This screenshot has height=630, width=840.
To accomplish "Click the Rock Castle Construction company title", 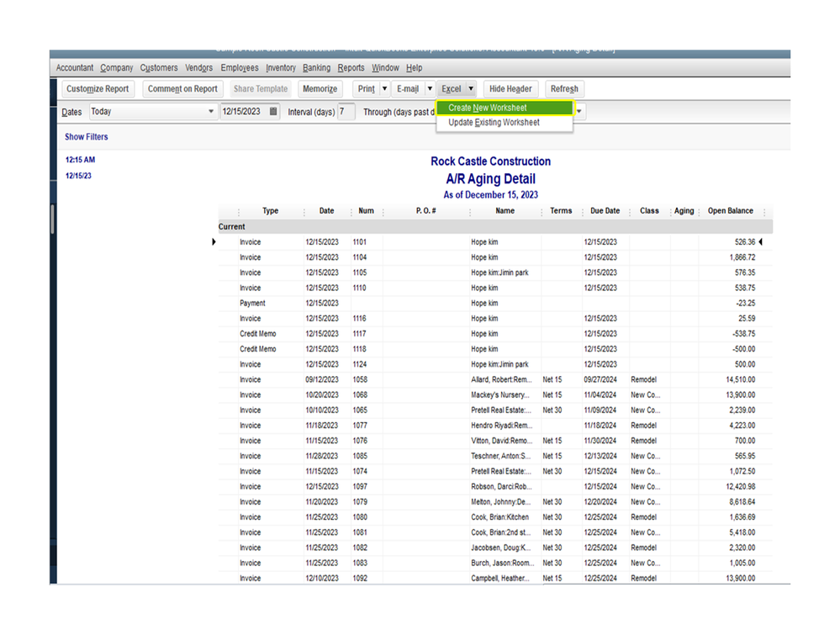I will (491, 161).
